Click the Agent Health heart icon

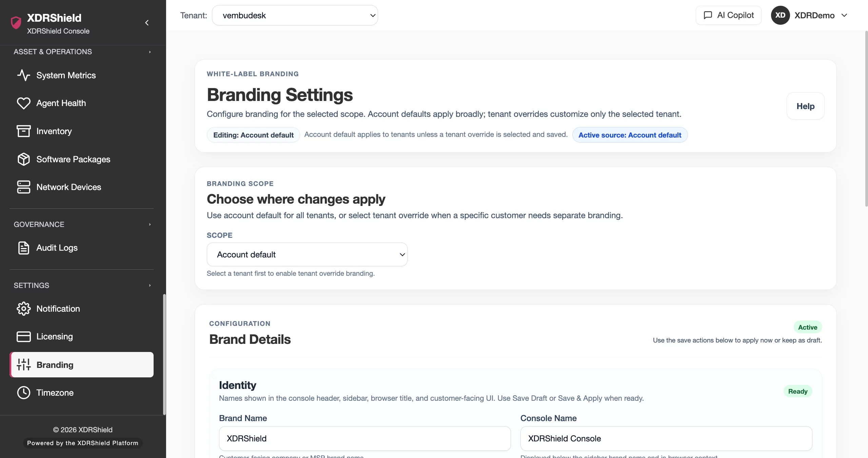click(24, 103)
